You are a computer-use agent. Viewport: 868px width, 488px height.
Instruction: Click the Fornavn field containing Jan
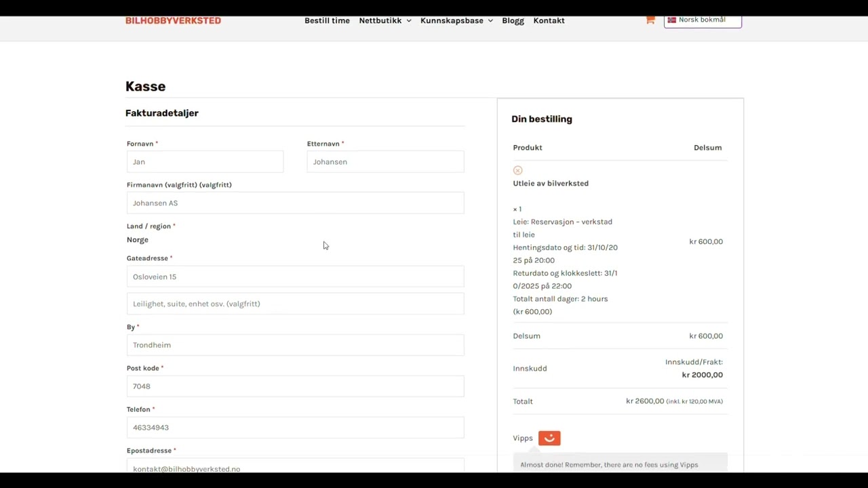(205, 162)
